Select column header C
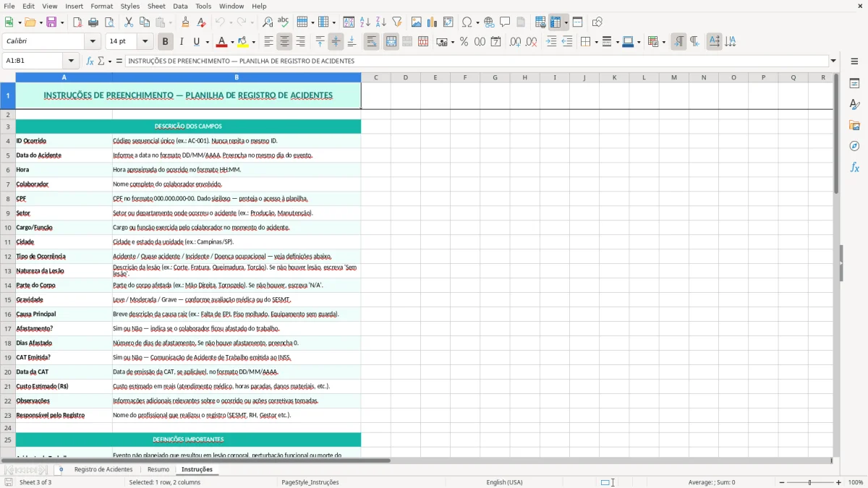Viewport: 868px width, 488px height. (x=375, y=77)
